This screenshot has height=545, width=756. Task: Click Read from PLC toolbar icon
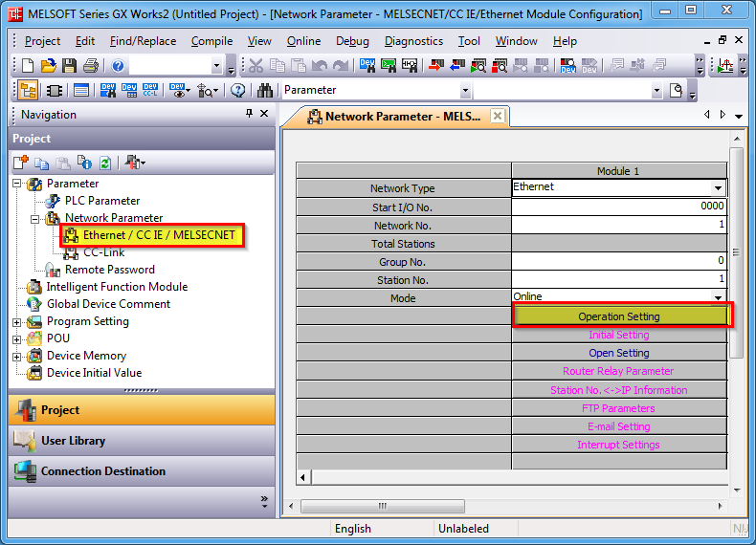click(457, 66)
